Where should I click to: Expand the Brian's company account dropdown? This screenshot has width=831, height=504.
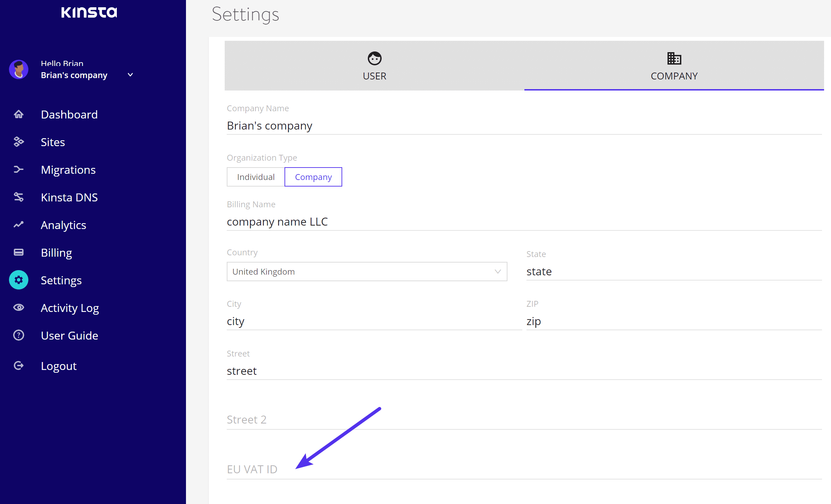tap(130, 75)
